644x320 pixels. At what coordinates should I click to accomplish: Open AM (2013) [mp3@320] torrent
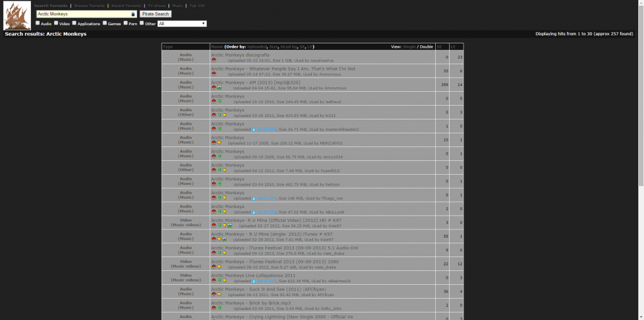coord(255,82)
